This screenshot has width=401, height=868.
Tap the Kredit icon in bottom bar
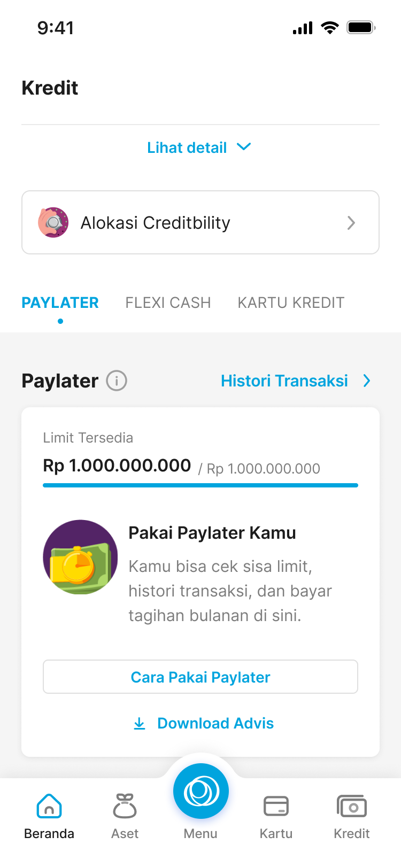click(351, 806)
